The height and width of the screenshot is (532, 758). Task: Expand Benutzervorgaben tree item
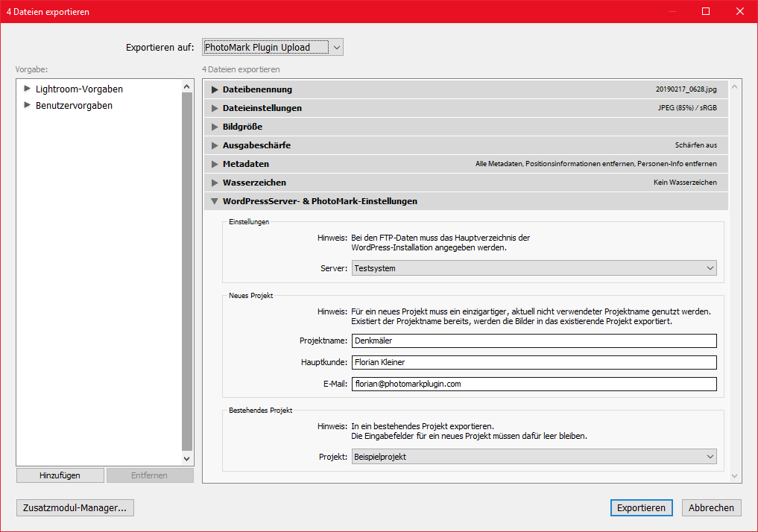click(27, 105)
